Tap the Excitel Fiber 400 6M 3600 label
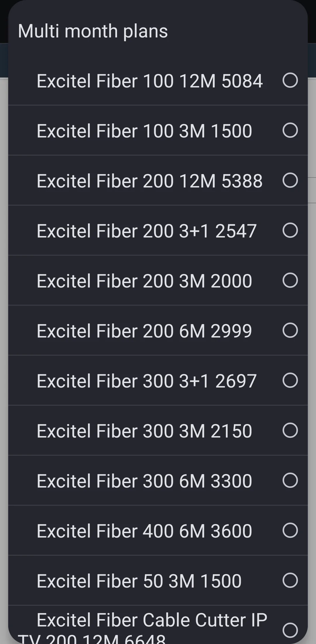The image size is (316, 644). point(144,531)
